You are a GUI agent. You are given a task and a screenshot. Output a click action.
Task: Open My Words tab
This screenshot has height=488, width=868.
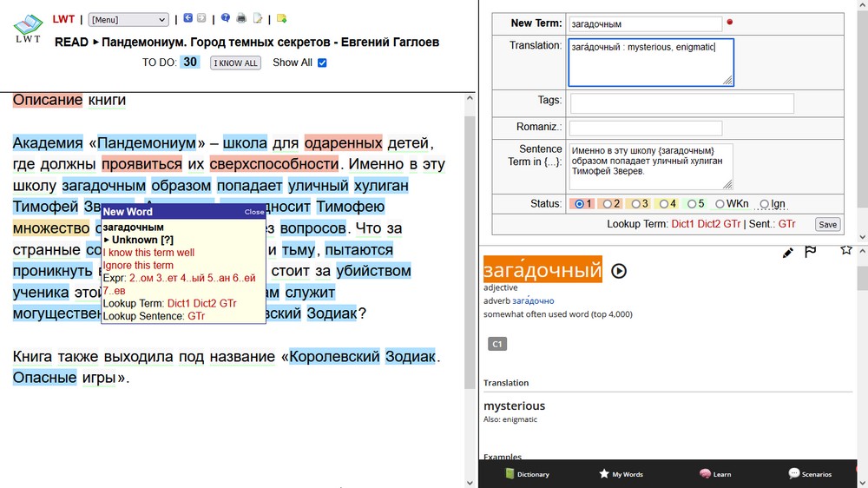(x=621, y=474)
